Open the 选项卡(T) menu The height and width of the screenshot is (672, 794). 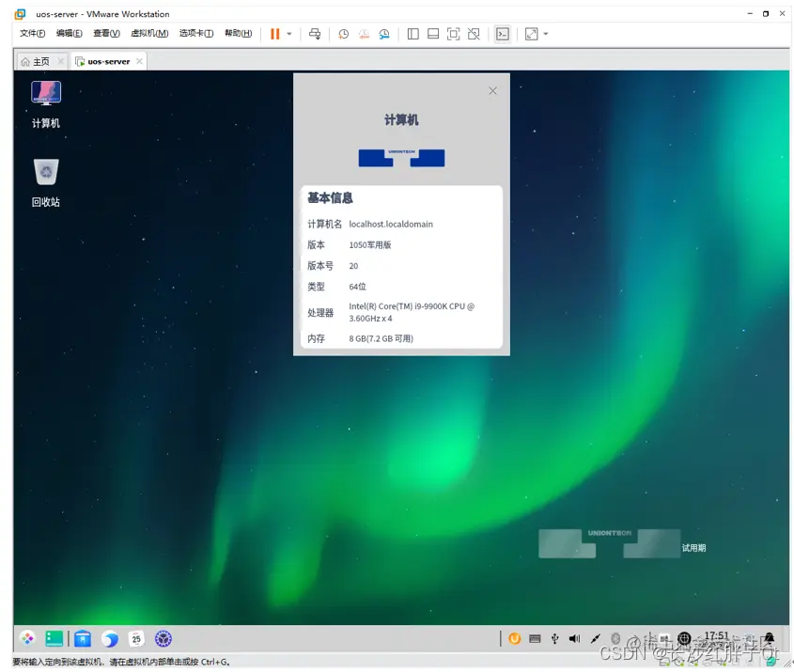[x=196, y=34]
